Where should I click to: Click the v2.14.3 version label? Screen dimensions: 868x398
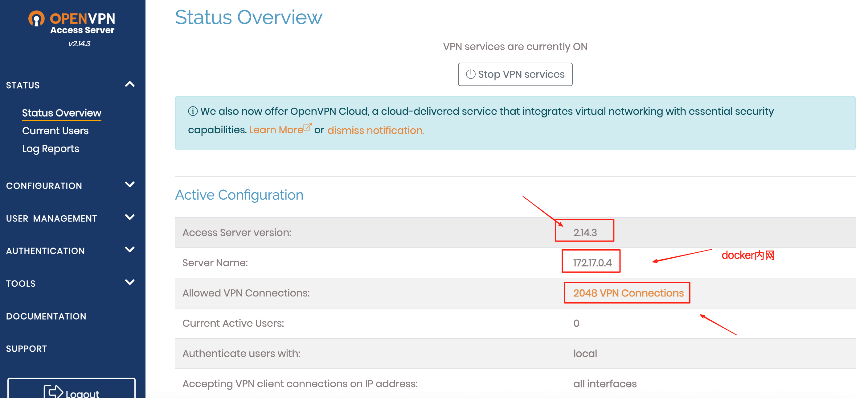(x=79, y=44)
